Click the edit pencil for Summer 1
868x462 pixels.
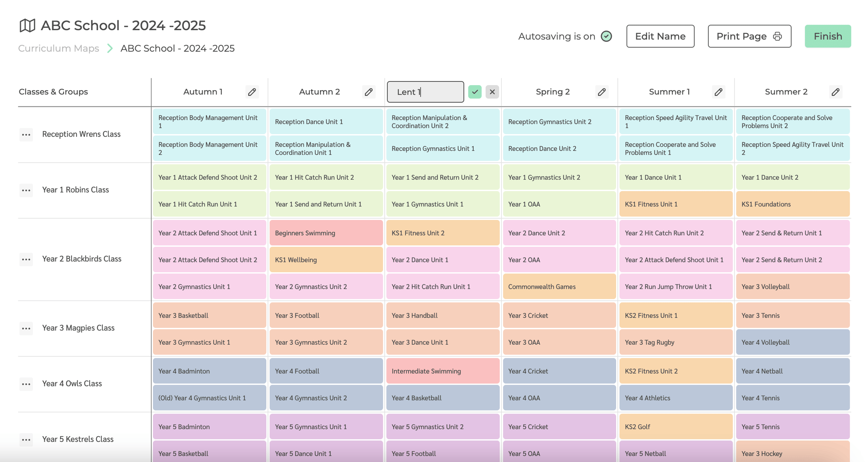718,92
